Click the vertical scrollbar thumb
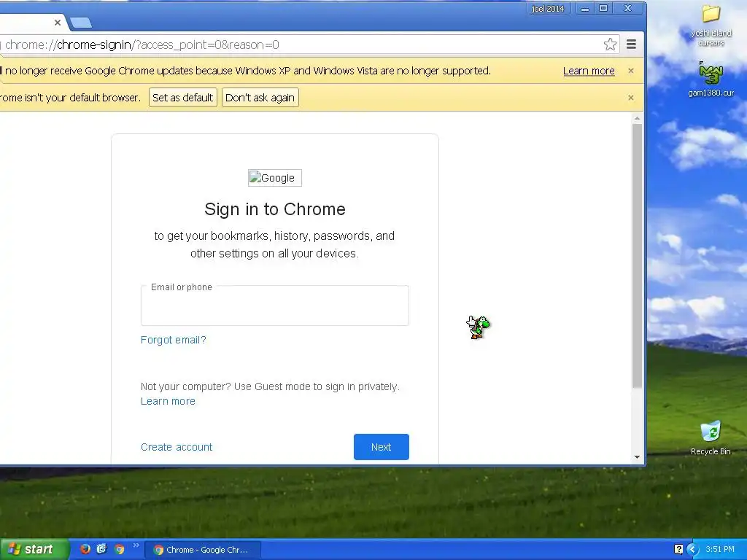 coord(637,256)
